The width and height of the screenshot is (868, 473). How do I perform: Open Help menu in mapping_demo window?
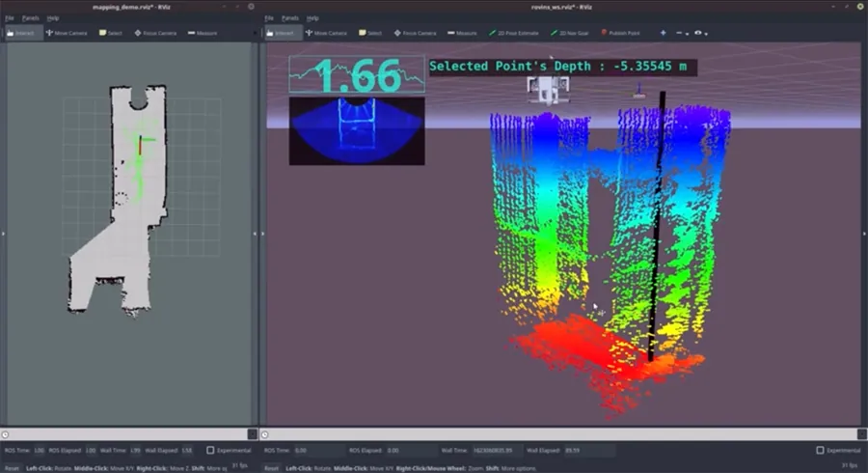(x=53, y=18)
